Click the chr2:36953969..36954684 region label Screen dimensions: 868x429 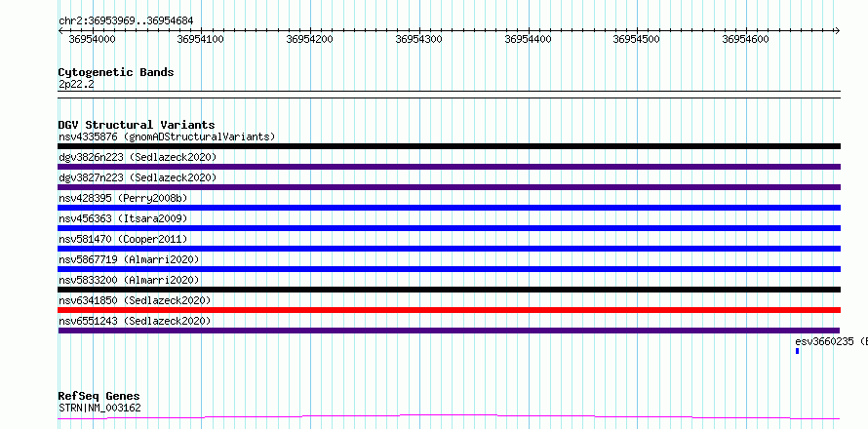[x=126, y=21]
